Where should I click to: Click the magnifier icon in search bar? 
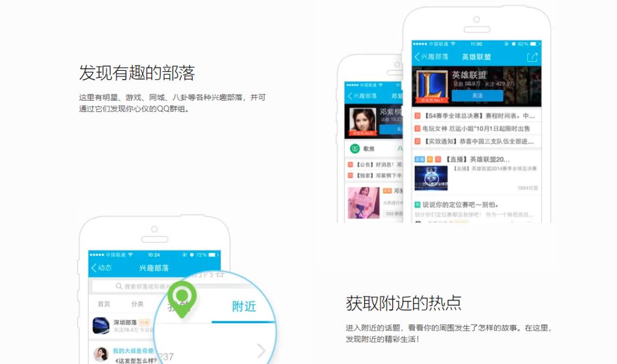[119, 286]
